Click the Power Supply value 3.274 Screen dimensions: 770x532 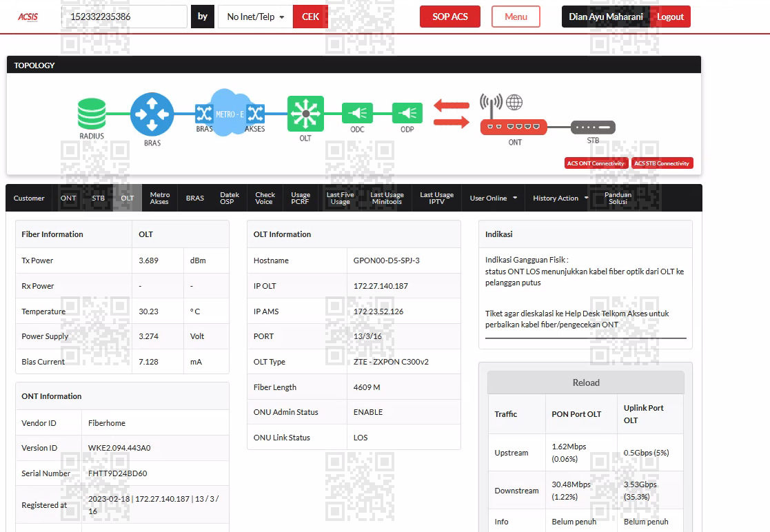coord(148,337)
